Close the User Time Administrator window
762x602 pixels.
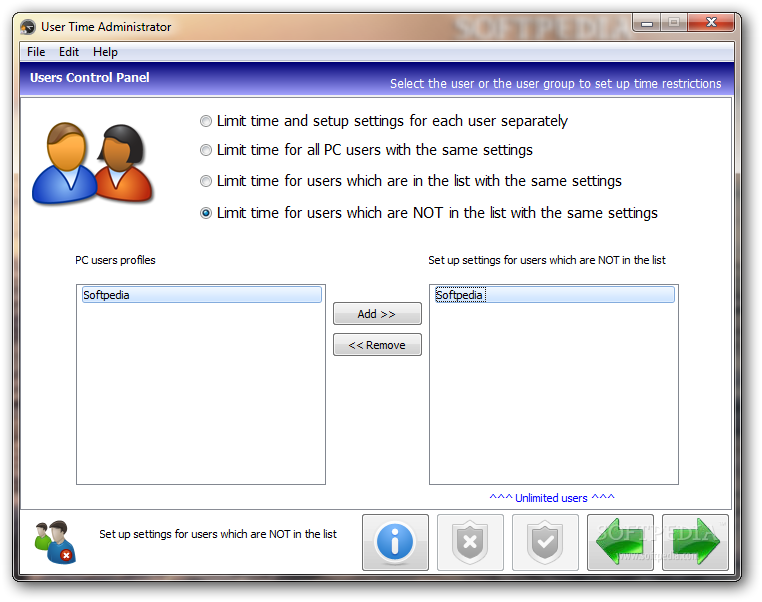point(711,22)
